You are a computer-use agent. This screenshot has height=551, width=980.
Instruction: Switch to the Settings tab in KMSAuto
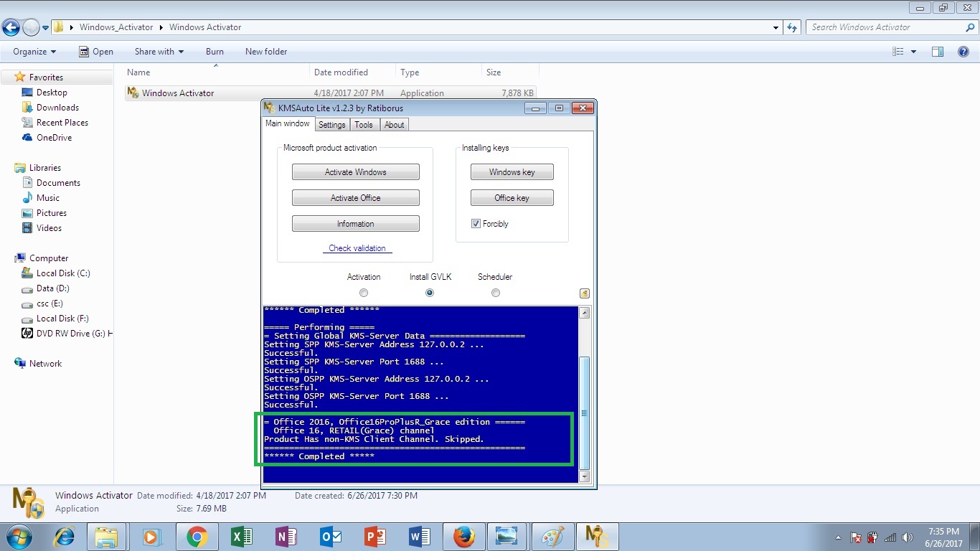coord(331,125)
